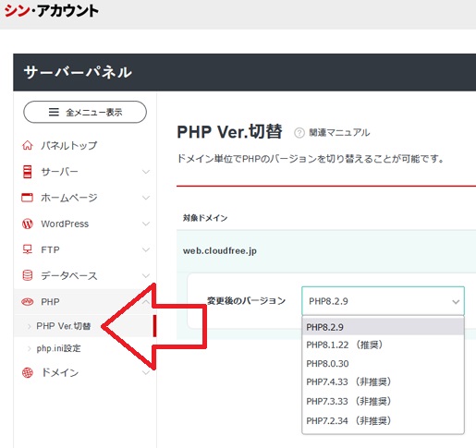Choose PHP8.1.22 (推奨) option
476x448 pixels.
(383, 345)
